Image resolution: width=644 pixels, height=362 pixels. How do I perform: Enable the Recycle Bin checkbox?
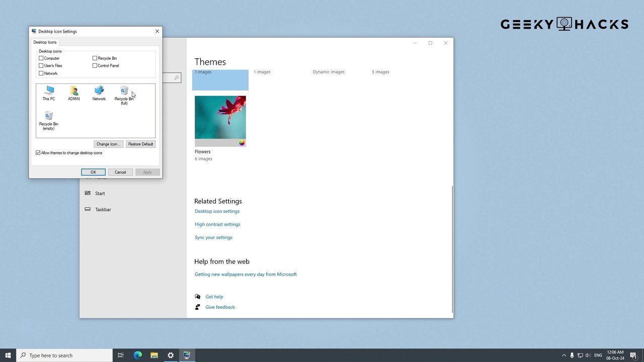(x=95, y=58)
